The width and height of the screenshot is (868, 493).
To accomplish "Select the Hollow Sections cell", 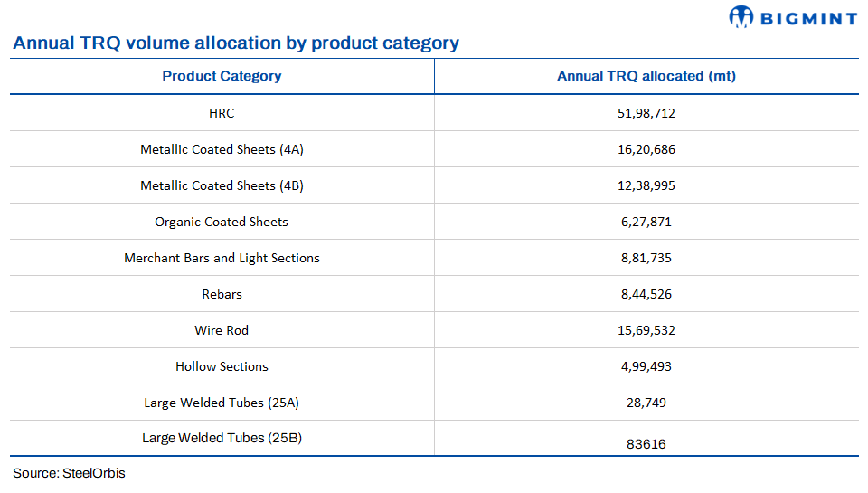I will click(x=222, y=366).
